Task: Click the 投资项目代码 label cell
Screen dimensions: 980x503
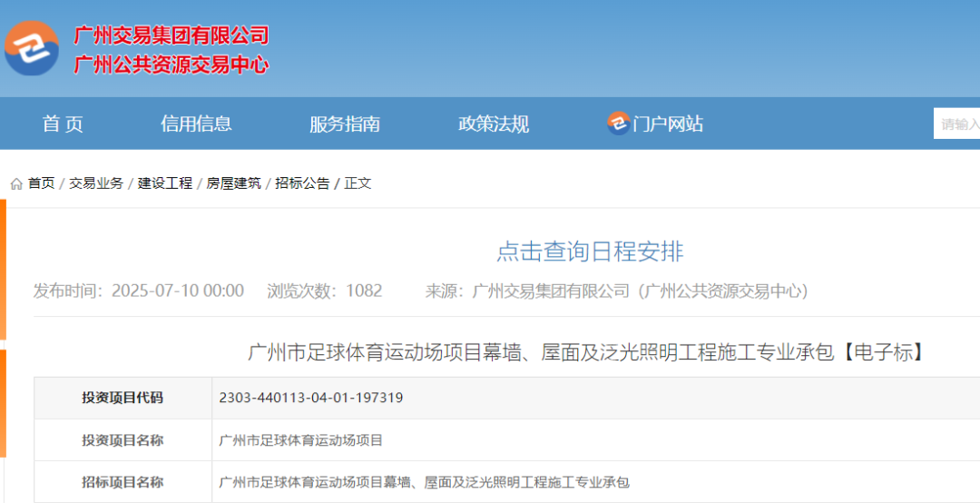Action: 122,398
